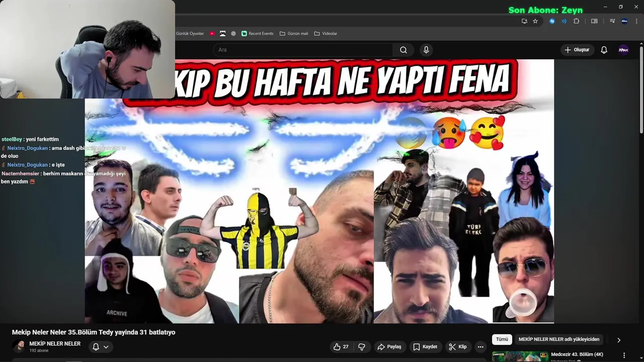Click chat username steelBey
Screen dimensions: 644x362
click(12, 139)
